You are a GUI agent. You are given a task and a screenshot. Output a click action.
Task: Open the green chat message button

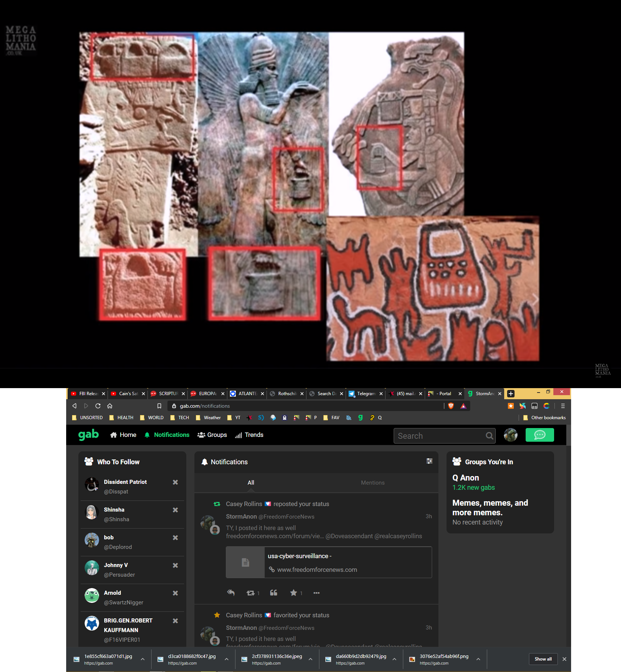(x=539, y=435)
